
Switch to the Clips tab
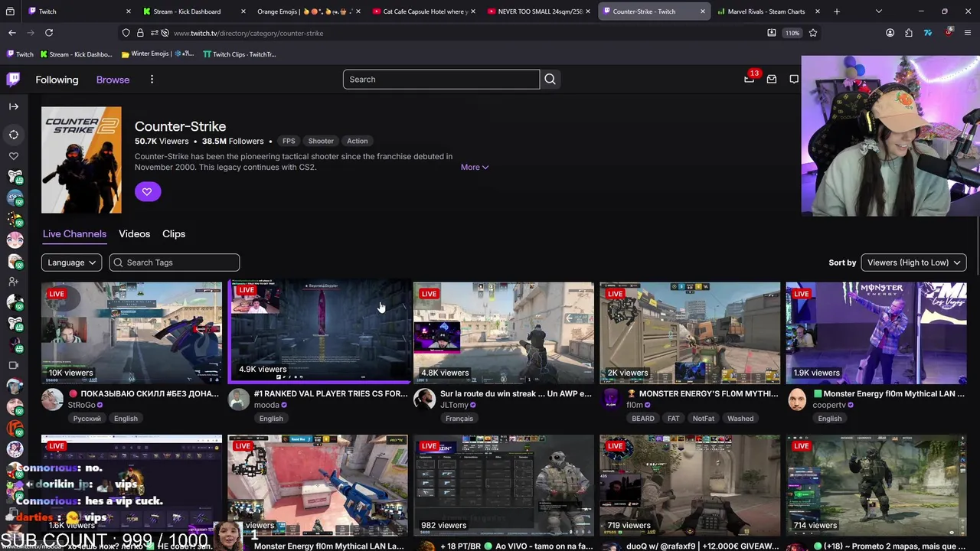pos(174,234)
